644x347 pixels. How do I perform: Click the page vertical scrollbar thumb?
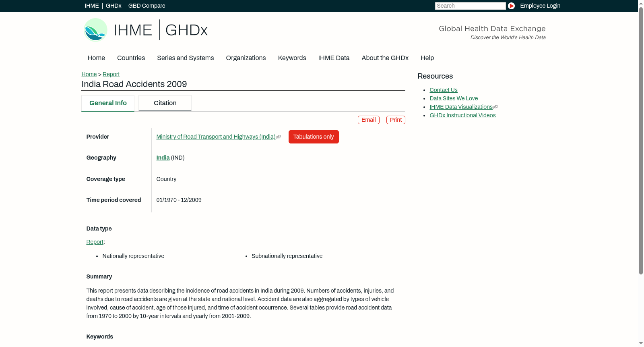point(641,141)
